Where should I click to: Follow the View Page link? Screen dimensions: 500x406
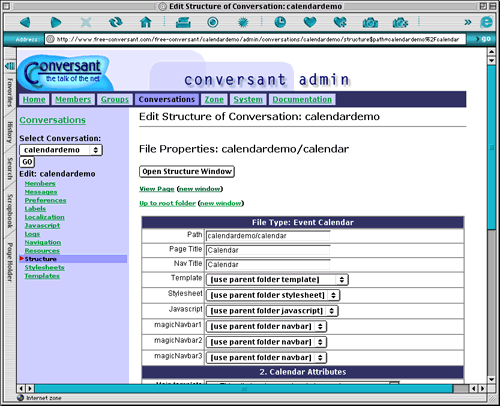pos(157,189)
